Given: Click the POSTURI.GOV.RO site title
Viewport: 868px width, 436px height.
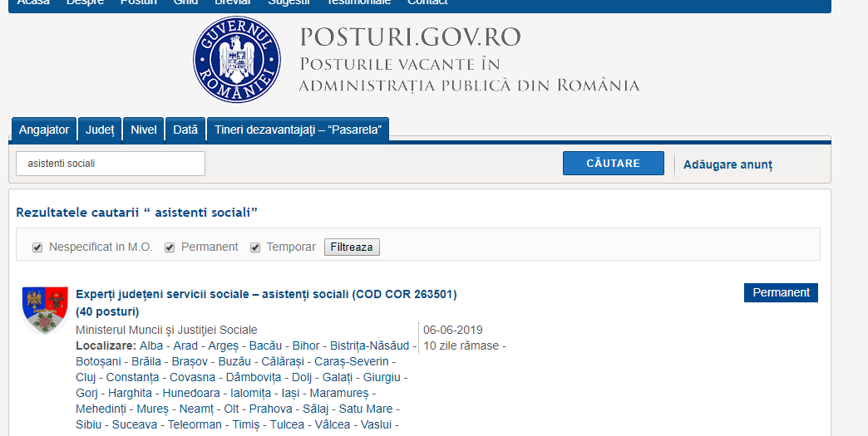Looking at the screenshot, I should click(411, 37).
